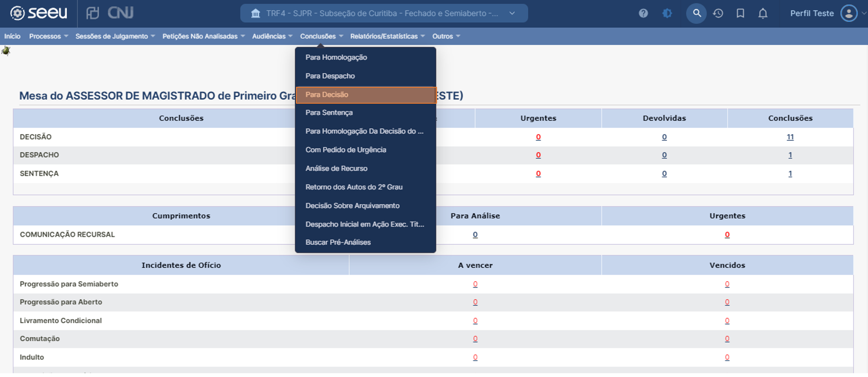Select Para Sentença menu entry

pyautogui.click(x=365, y=113)
